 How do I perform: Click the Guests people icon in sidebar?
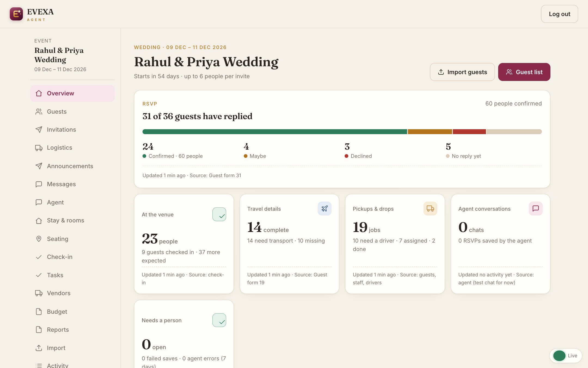(x=39, y=111)
